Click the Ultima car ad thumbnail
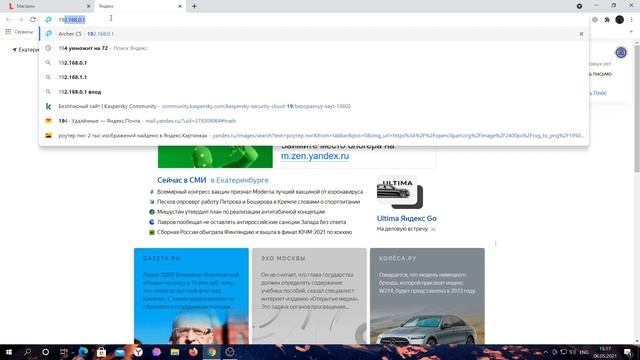 pyautogui.click(x=400, y=192)
